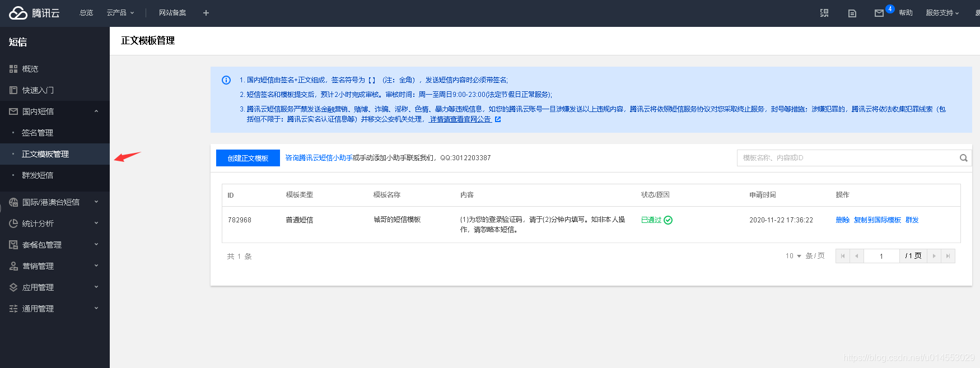Click the 营销管理 person icon

tap(13, 266)
